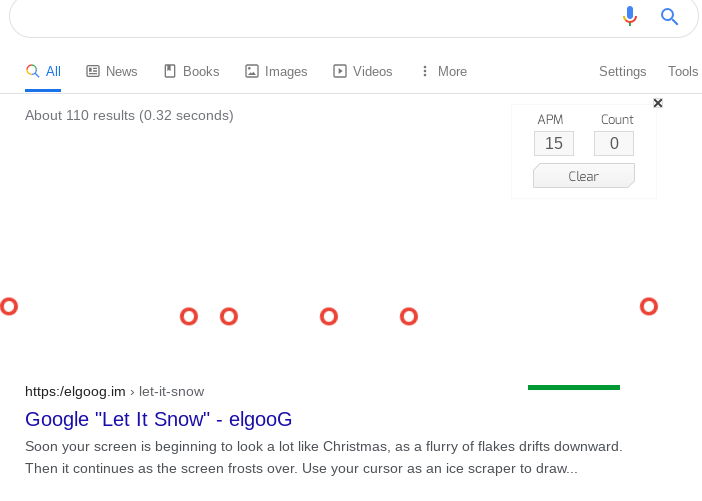Open the Images results tab
The height and width of the screenshot is (501, 702).
[x=276, y=72]
